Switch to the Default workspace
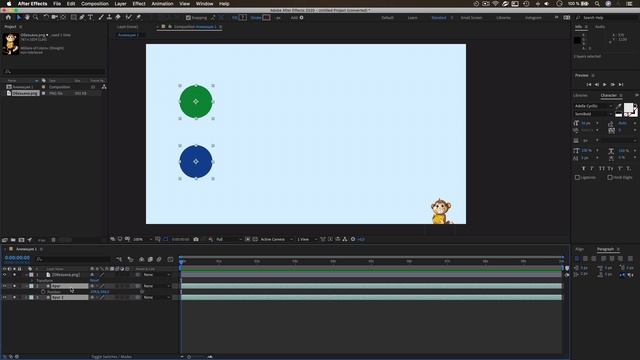The image size is (640, 360). (387, 18)
